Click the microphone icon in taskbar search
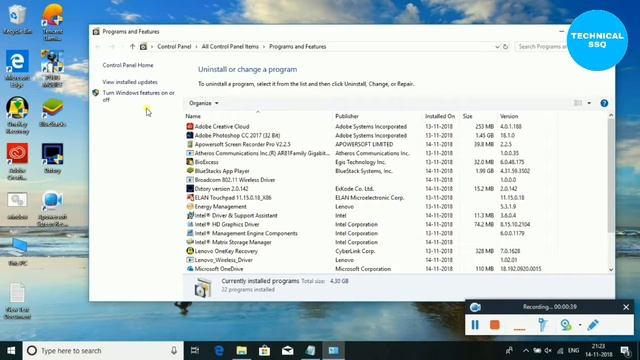This screenshot has width=640, height=360. [174, 351]
